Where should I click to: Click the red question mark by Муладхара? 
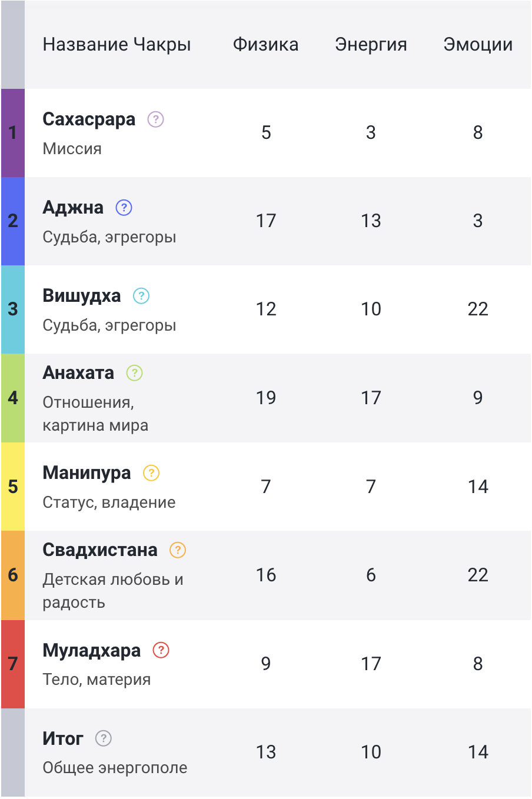(161, 650)
